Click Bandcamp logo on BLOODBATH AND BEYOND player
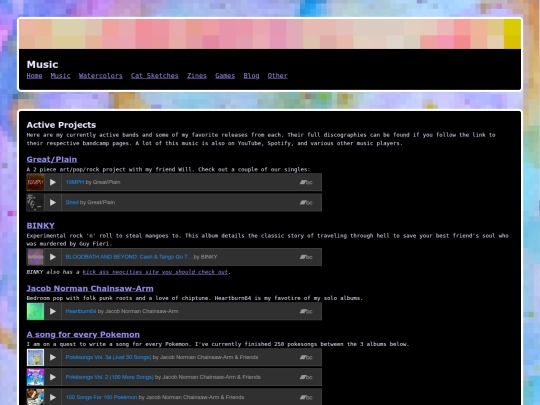The image size is (540, 405). click(306, 257)
